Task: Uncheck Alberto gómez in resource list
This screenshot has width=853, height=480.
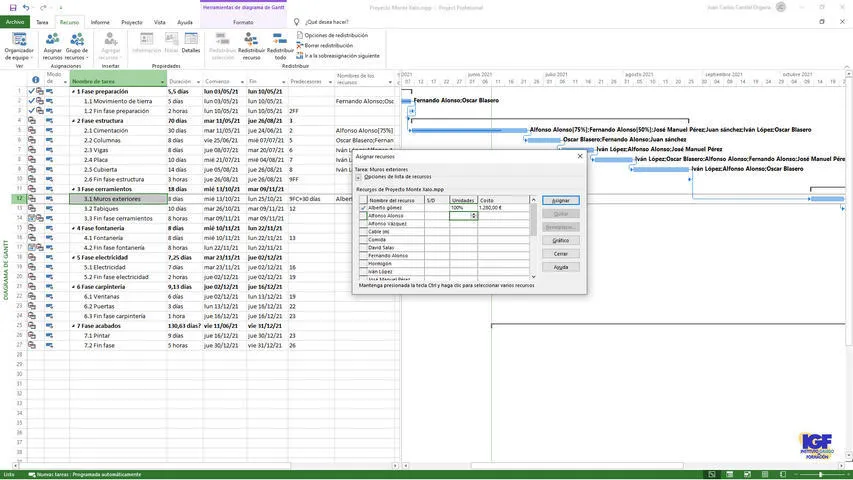Action: pyautogui.click(x=363, y=208)
